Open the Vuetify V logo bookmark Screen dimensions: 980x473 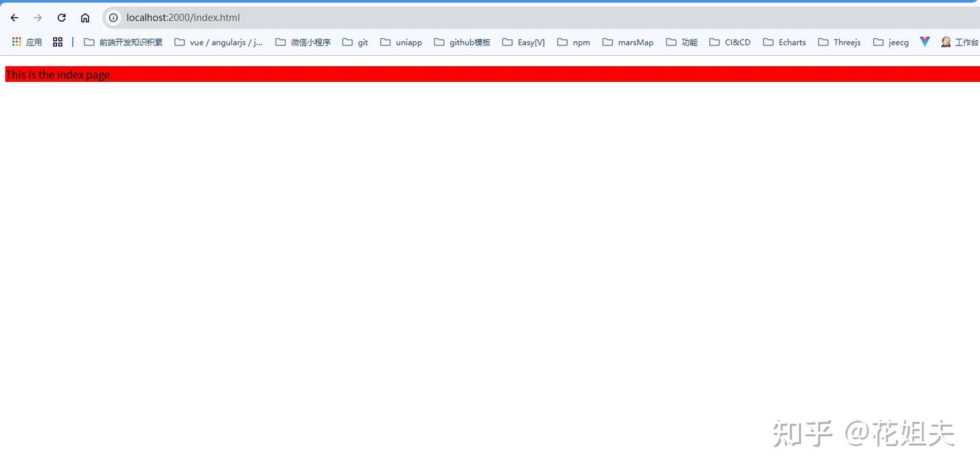924,42
